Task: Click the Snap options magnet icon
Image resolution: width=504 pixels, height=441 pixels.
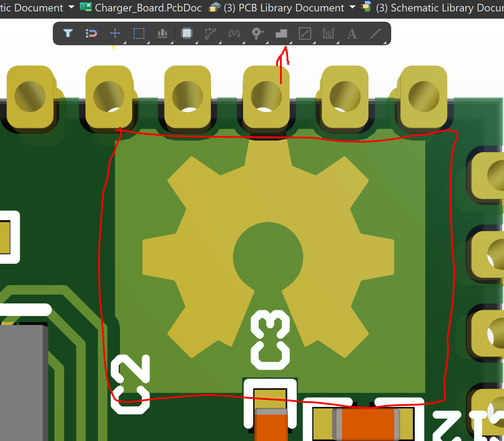Action: (x=91, y=33)
